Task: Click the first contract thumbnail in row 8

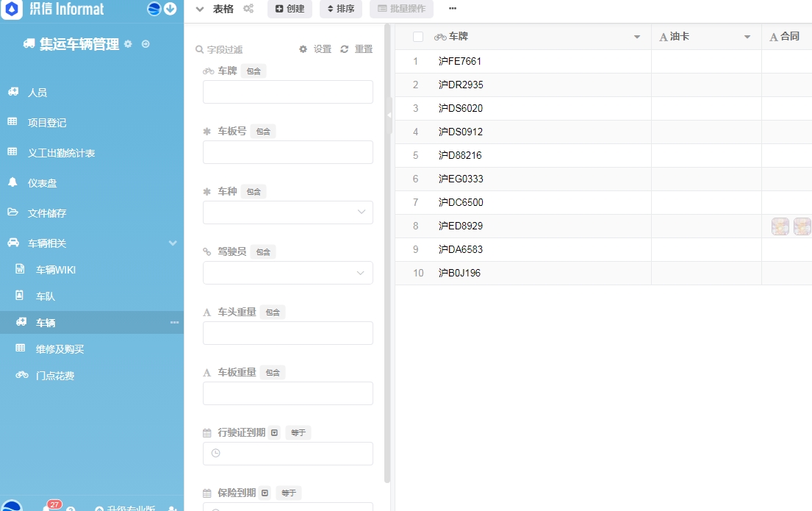Action: pyautogui.click(x=780, y=226)
